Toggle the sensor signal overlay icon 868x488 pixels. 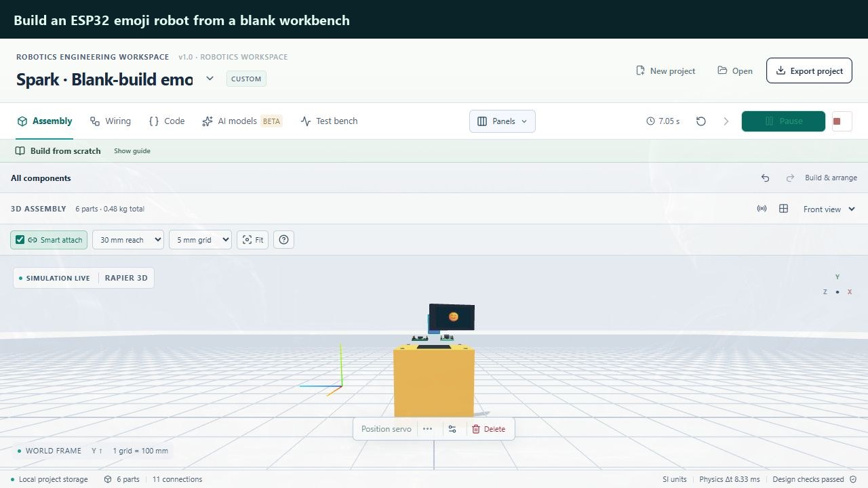[x=762, y=209]
